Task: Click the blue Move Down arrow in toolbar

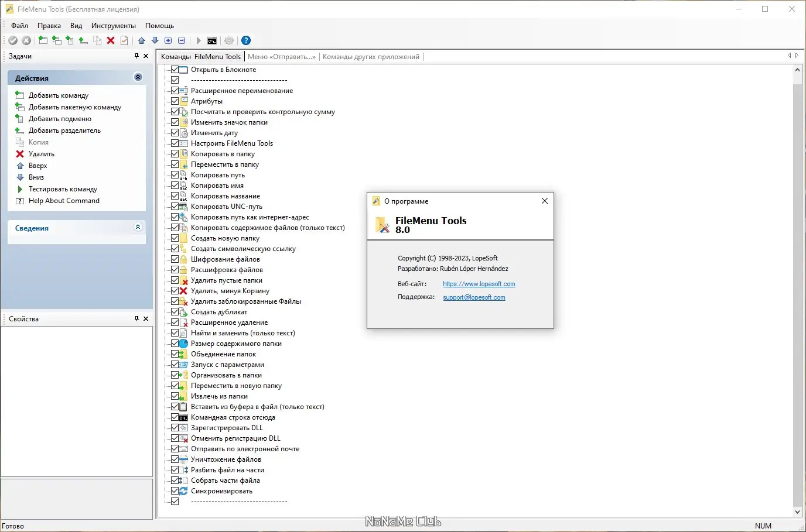Action: click(155, 40)
